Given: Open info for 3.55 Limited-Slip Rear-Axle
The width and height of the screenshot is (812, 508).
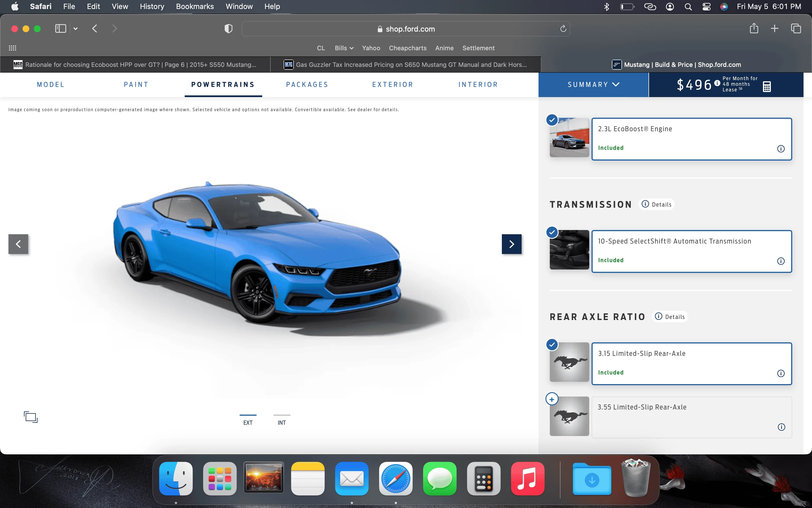Looking at the screenshot, I should 781,427.
